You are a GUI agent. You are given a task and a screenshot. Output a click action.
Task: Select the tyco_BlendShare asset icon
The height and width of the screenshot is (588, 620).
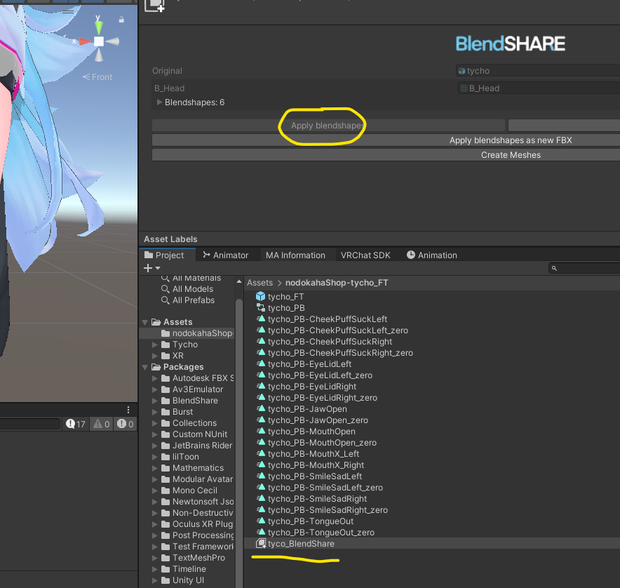point(261,543)
